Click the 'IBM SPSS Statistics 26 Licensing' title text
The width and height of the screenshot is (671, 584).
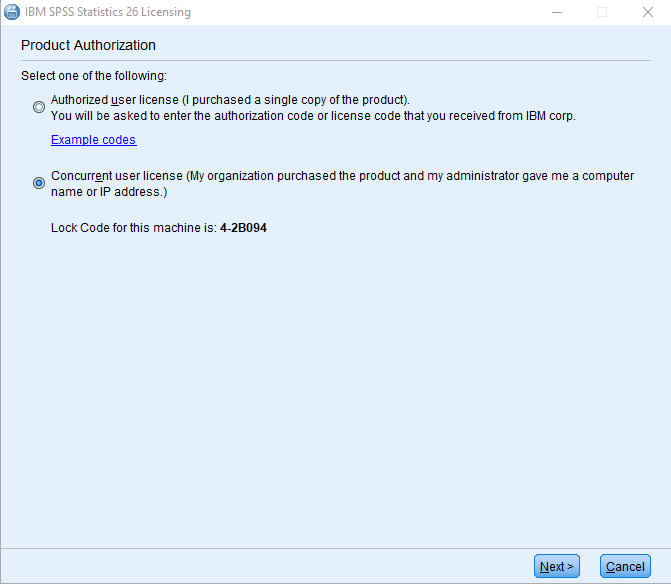coord(108,12)
